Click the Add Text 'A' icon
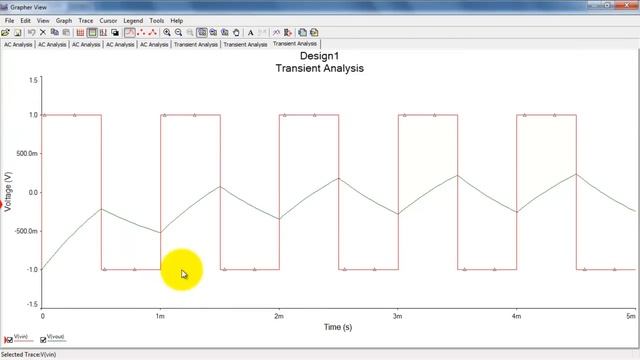Viewport: 640px width, 360px height. (x=251, y=33)
